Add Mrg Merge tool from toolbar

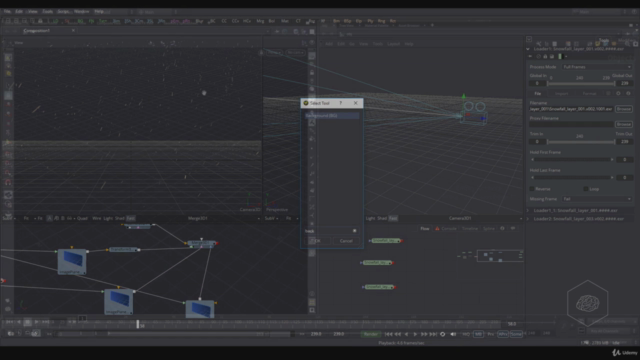260,21
